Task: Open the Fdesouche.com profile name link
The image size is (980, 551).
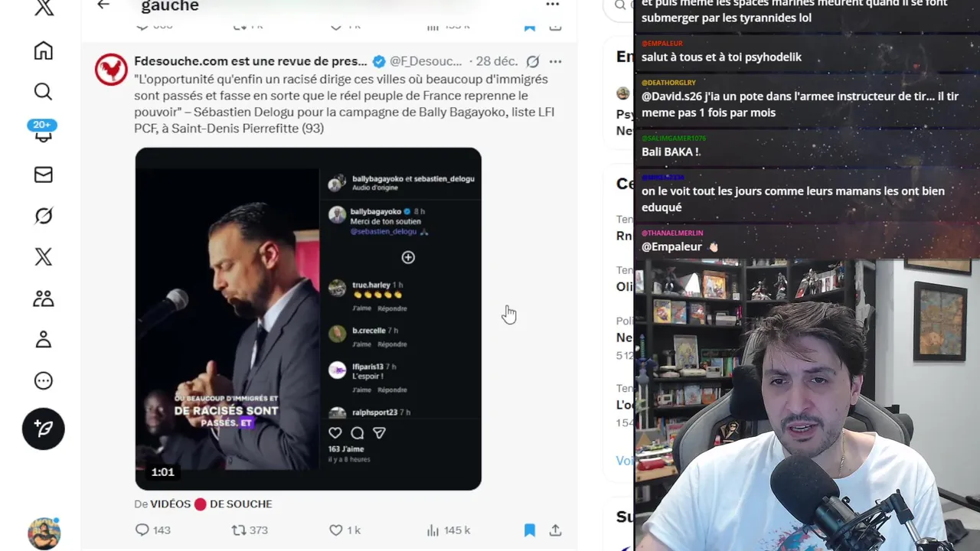Action: point(250,61)
